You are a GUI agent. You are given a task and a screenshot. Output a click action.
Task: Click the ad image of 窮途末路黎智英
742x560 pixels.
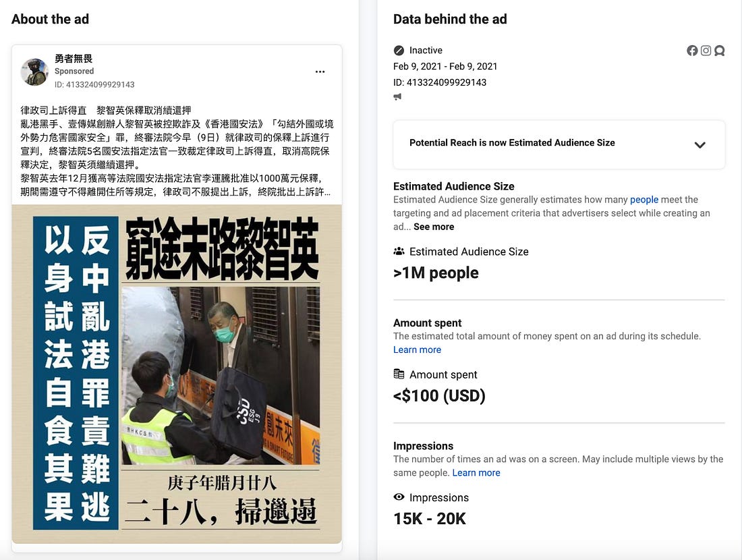(177, 374)
